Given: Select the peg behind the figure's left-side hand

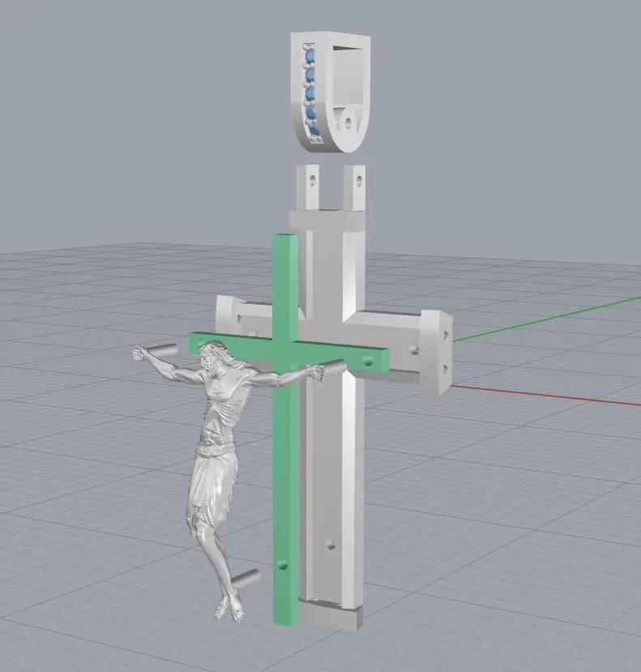Looking at the screenshot, I should [162, 349].
